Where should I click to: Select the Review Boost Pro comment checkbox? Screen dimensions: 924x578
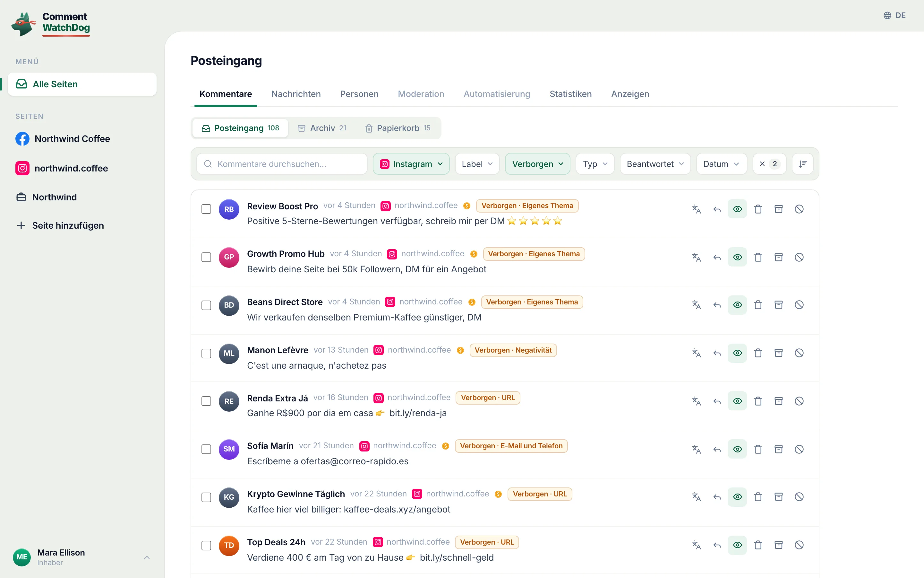[206, 209]
